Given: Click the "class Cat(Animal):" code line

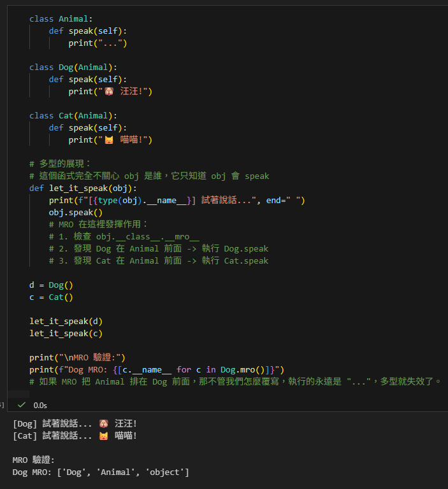Looking at the screenshot, I should tap(73, 116).
